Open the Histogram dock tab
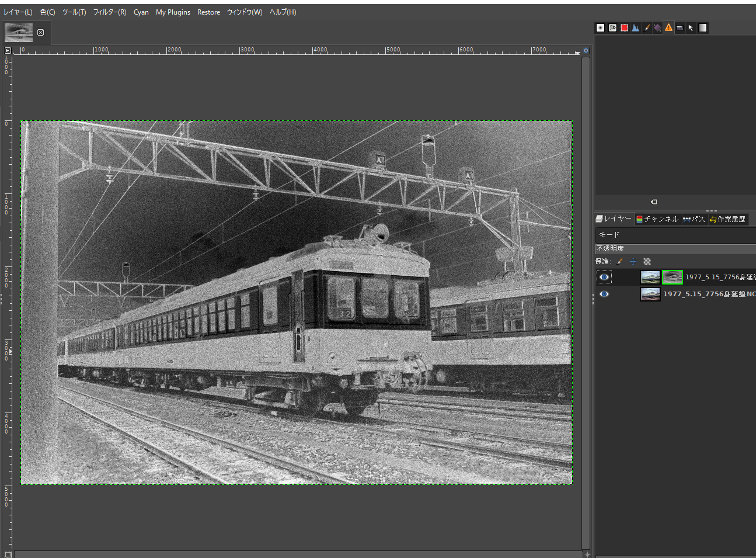 (x=635, y=27)
